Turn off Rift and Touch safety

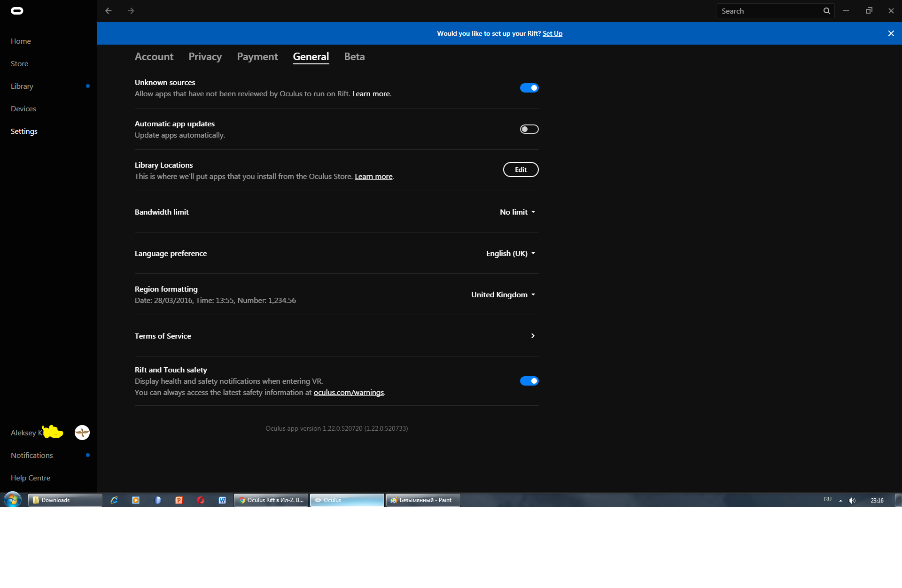529,381
